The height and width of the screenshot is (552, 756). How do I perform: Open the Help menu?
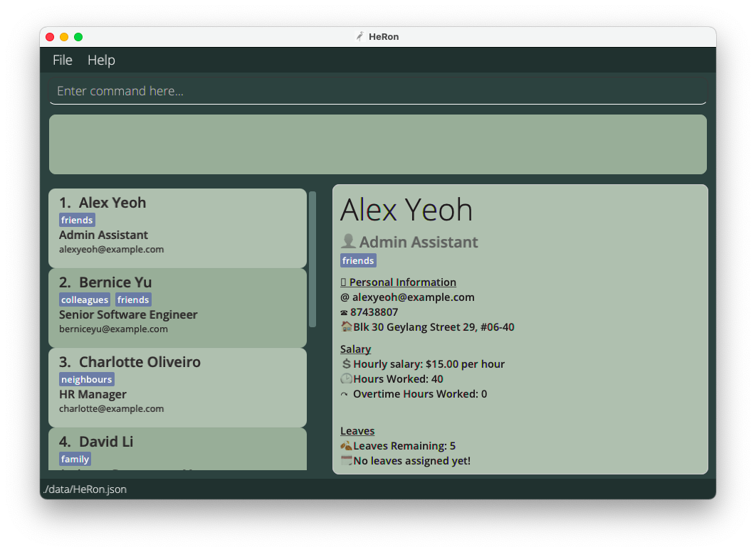click(101, 60)
